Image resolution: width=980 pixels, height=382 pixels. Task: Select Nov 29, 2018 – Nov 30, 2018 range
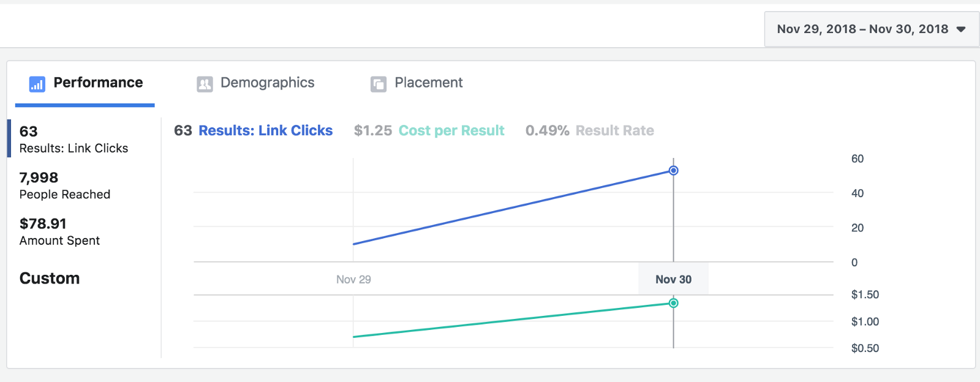pos(862,29)
